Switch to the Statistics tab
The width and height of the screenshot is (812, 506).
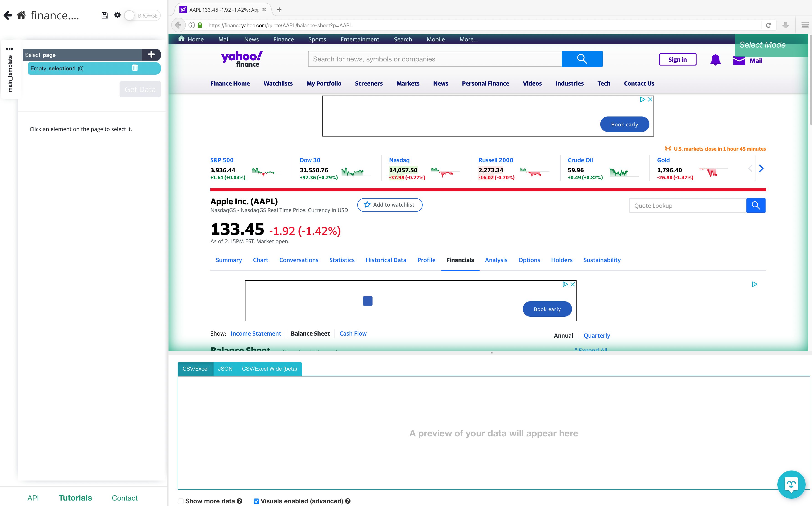point(342,260)
